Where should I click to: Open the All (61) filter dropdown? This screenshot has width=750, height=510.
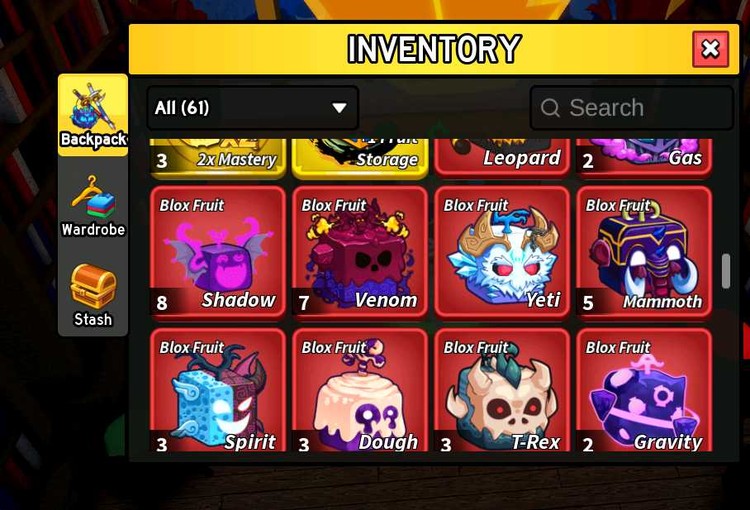(x=253, y=108)
